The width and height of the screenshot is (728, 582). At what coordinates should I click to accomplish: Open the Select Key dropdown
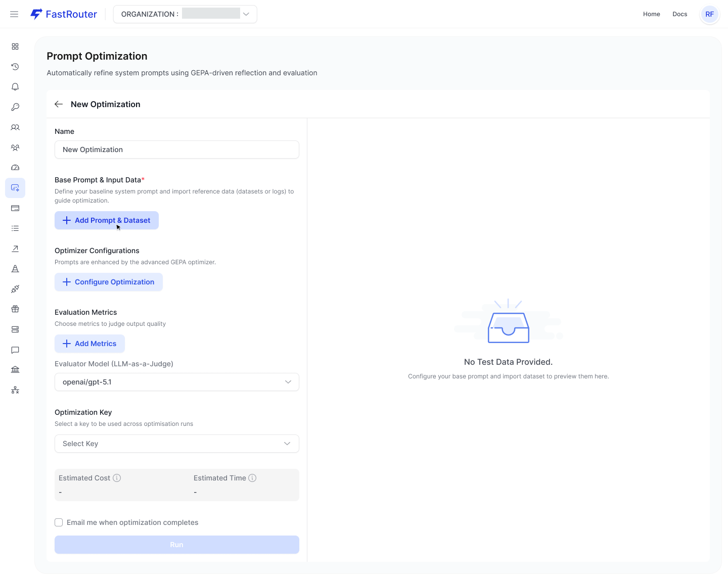177,444
